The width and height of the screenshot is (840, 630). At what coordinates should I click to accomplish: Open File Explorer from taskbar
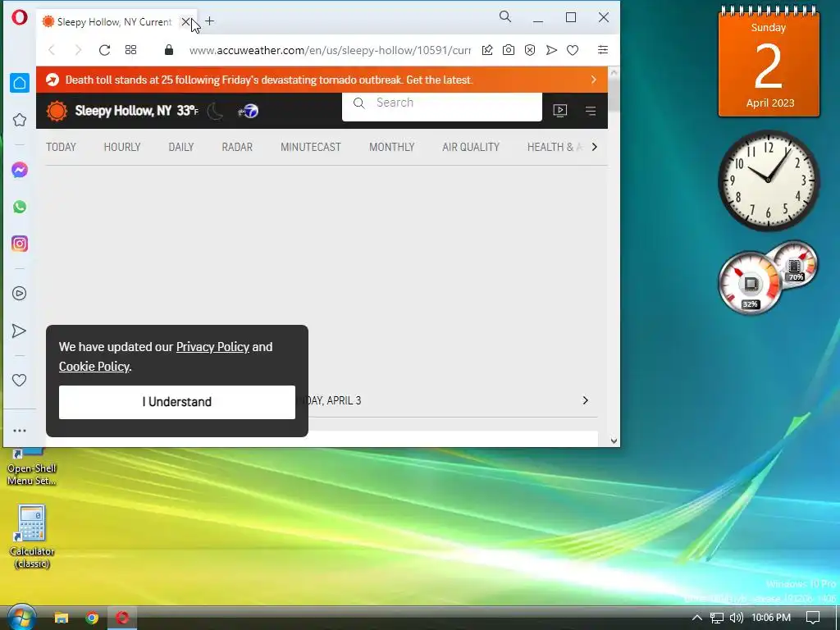click(x=61, y=619)
